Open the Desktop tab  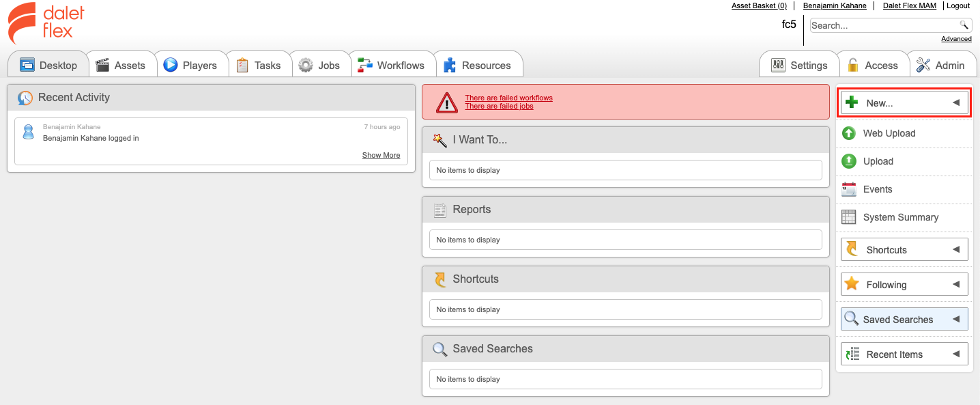point(48,65)
